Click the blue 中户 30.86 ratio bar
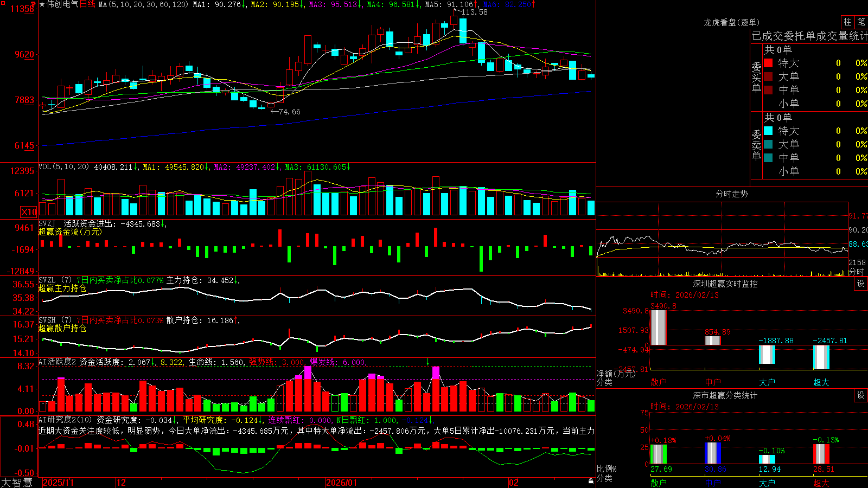The width and height of the screenshot is (868, 488). (712, 453)
